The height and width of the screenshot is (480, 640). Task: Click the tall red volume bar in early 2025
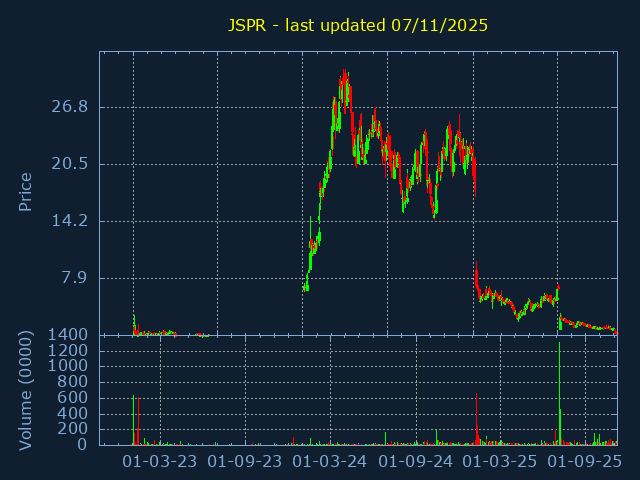click(x=476, y=420)
